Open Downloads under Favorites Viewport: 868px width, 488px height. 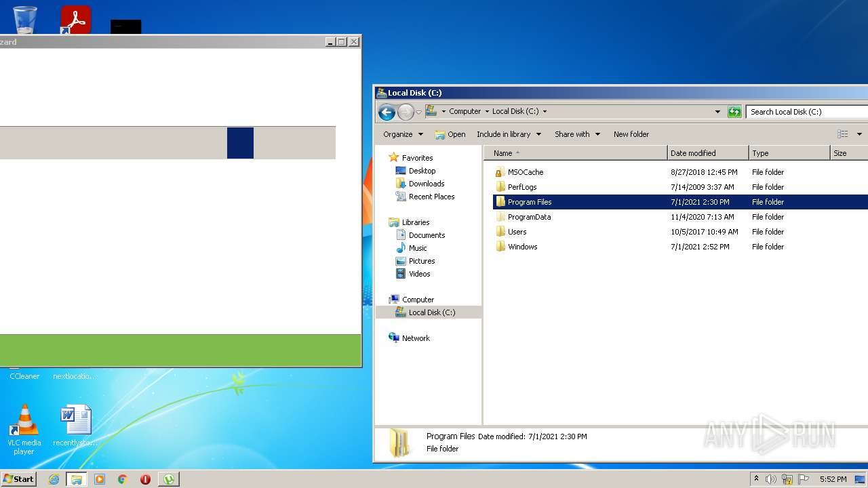click(427, 184)
